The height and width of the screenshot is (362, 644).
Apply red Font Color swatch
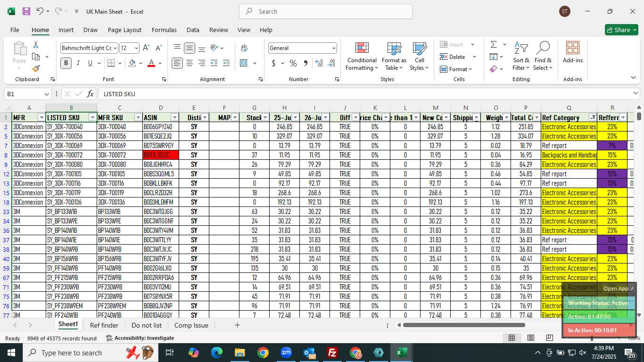[x=151, y=63]
